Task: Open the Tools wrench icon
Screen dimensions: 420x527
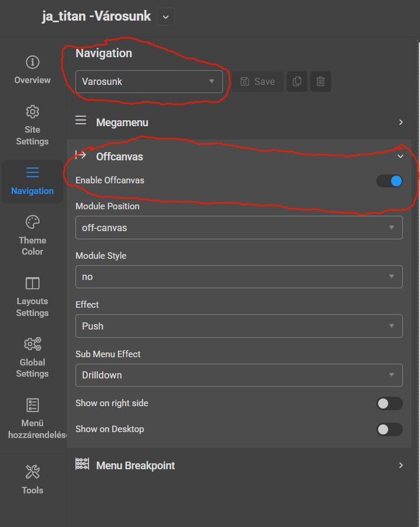Action: tap(32, 472)
